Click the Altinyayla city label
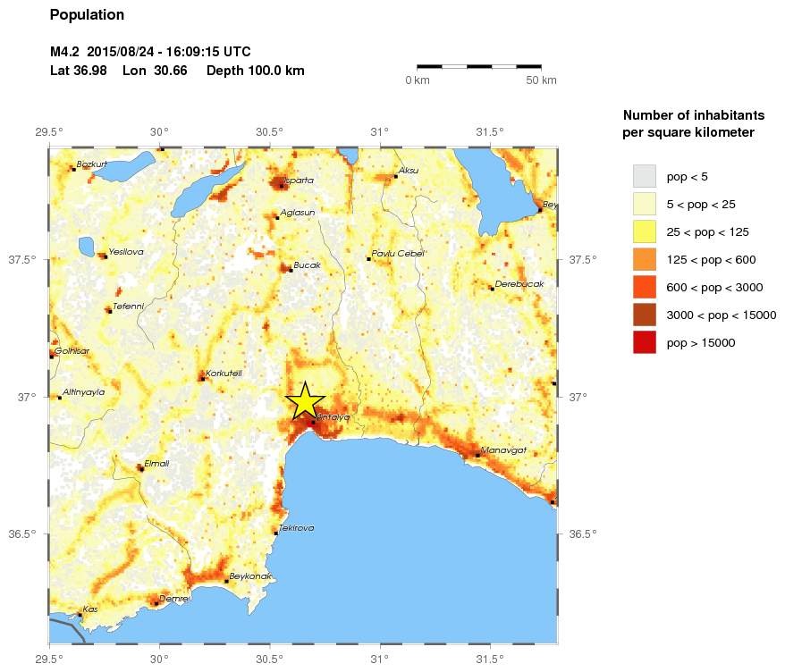The image size is (785, 672). pos(84,392)
